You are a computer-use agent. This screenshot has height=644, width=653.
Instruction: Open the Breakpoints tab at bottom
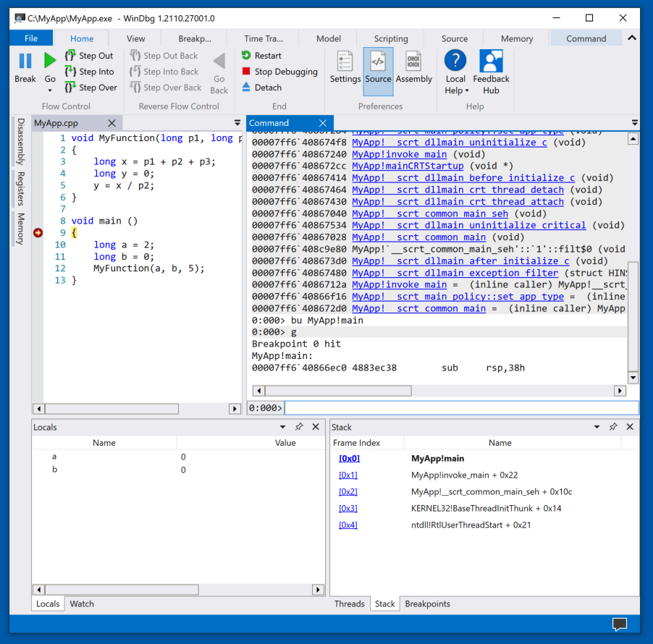tap(427, 603)
